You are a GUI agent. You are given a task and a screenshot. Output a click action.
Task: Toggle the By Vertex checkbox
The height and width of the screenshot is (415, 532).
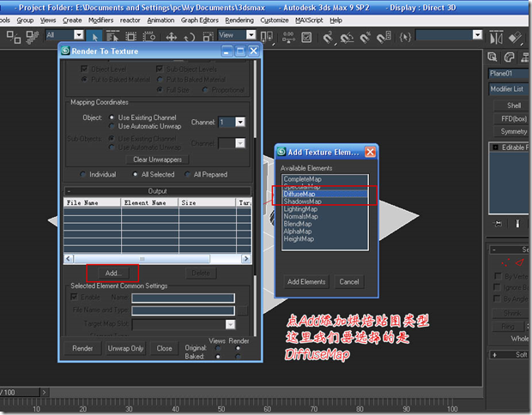498,276
